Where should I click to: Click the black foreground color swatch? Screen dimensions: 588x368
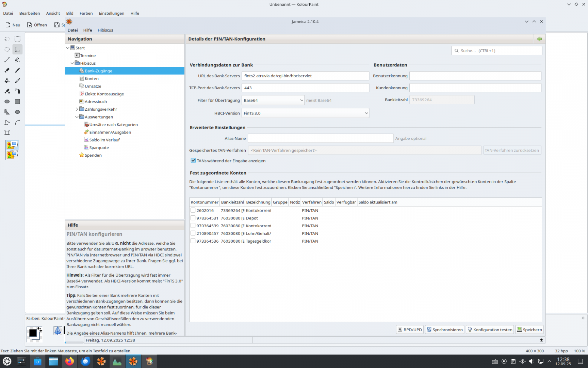(33, 333)
